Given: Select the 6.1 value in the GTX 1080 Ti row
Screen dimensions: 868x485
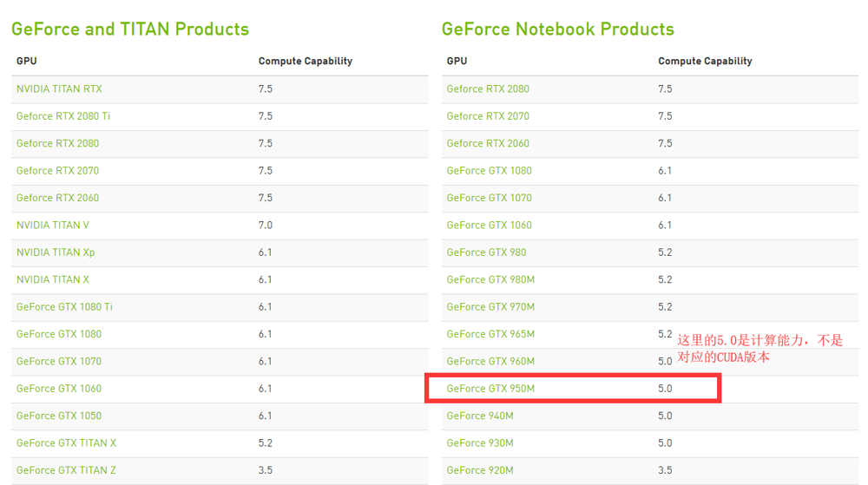Looking at the screenshot, I should tap(265, 307).
